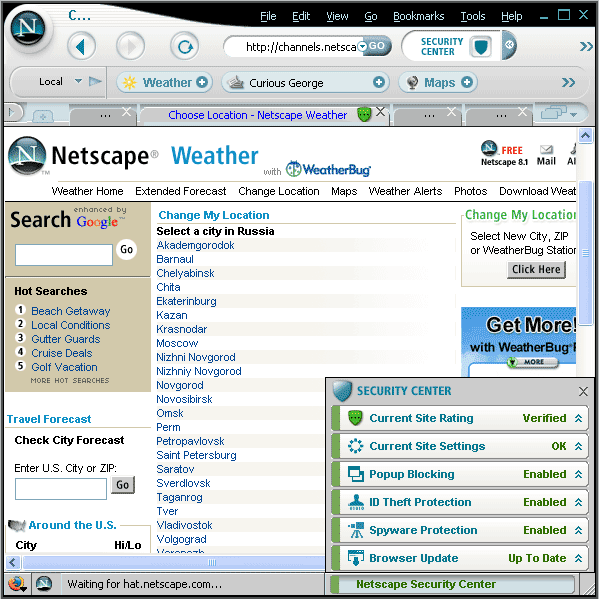Switch engine with Firefox icon in status bar
The height and width of the screenshot is (599, 599).
16,584
